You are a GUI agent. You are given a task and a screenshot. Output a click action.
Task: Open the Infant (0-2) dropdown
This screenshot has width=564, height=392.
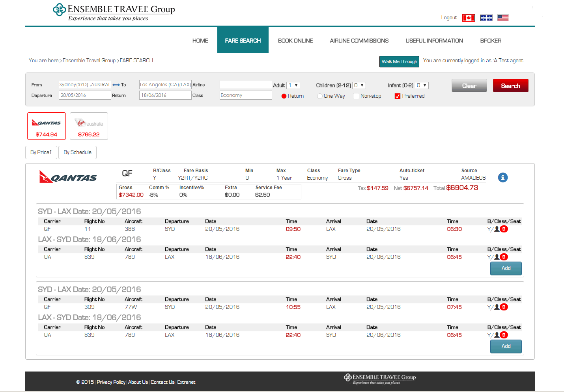(422, 85)
